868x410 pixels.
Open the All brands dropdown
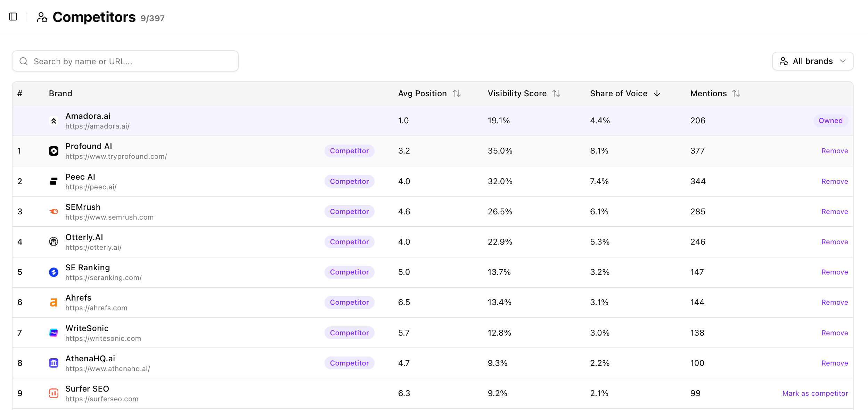tap(813, 61)
